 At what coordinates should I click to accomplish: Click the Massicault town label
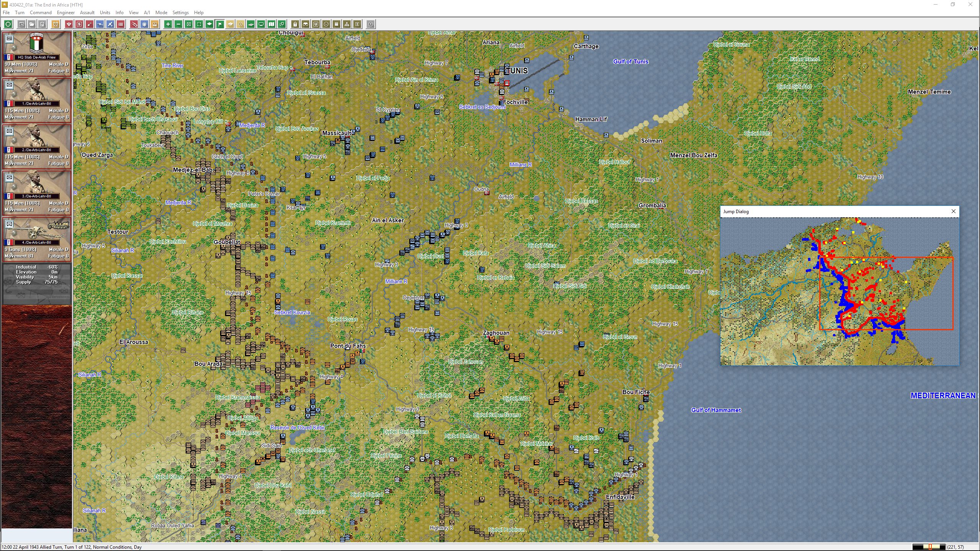tap(336, 133)
